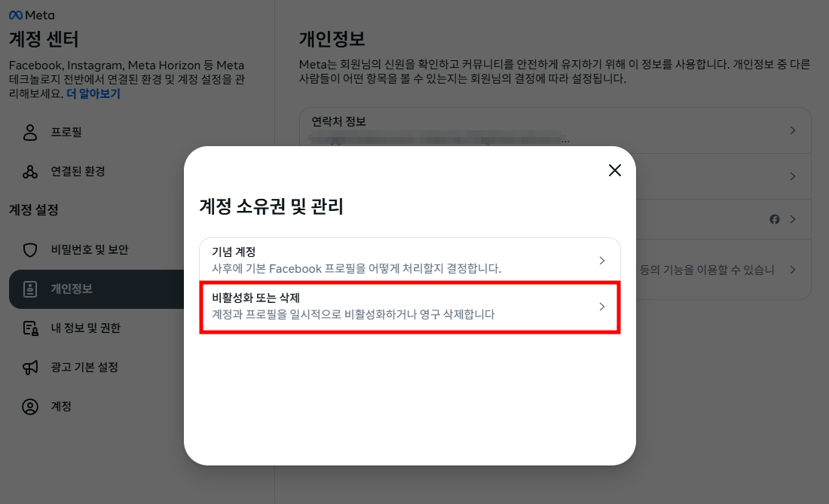The width and height of the screenshot is (829, 504).
Task: Open the 더 알아보기 link
Action: coord(93,93)
